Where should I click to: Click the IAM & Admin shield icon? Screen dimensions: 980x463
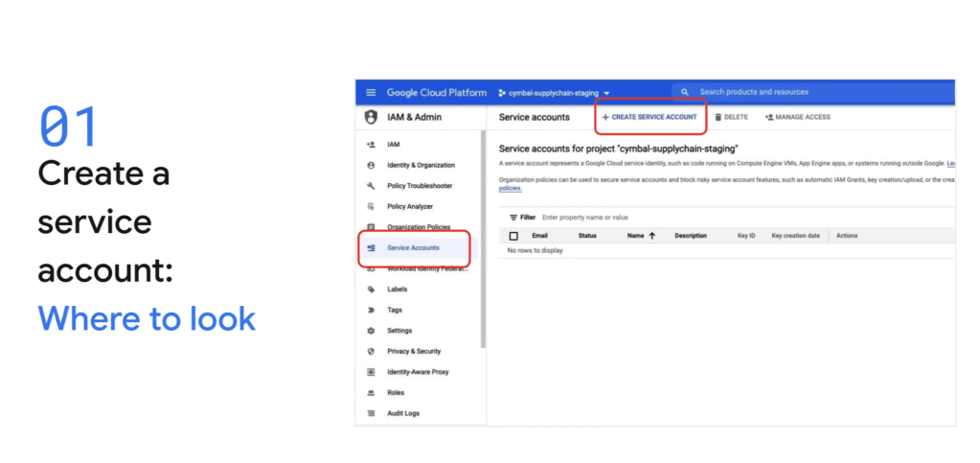click(x=372, y=117)
